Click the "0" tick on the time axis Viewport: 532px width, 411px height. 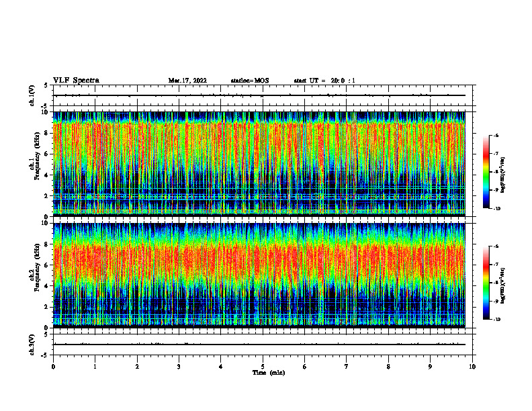point(53,367)
